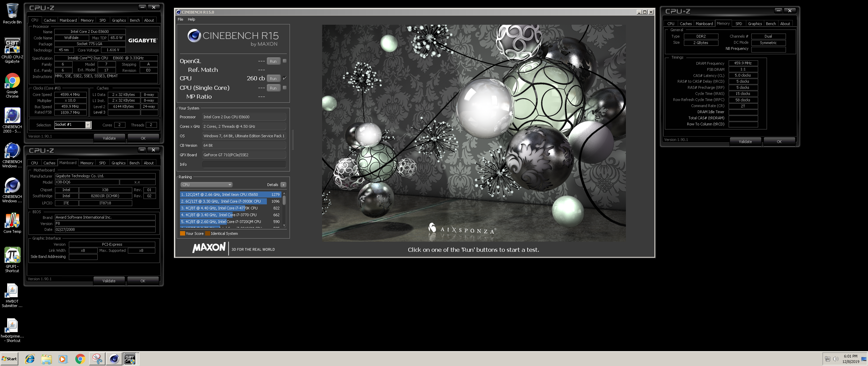
Task: Run the CPU Single Core benchmark
Action: [x=273, y=88]
